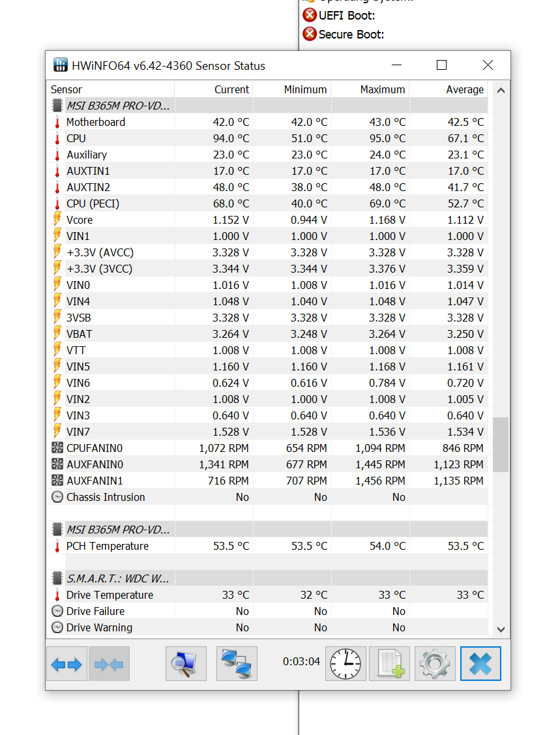Image resolution: width=560 pixels, height=735 pixels.
Task: Click PCH Temperature average 53.5 °C
Action: (466, 546)
